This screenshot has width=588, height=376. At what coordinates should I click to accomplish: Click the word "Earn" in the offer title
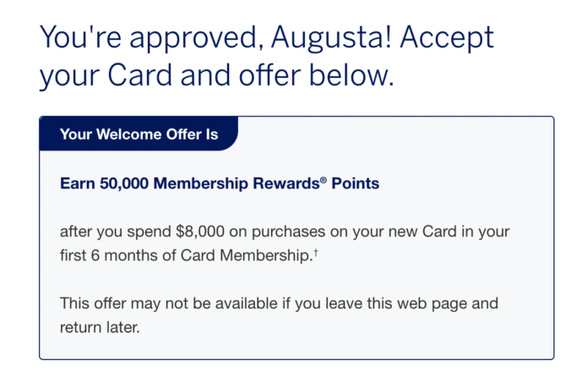click(x=76, y=183)
